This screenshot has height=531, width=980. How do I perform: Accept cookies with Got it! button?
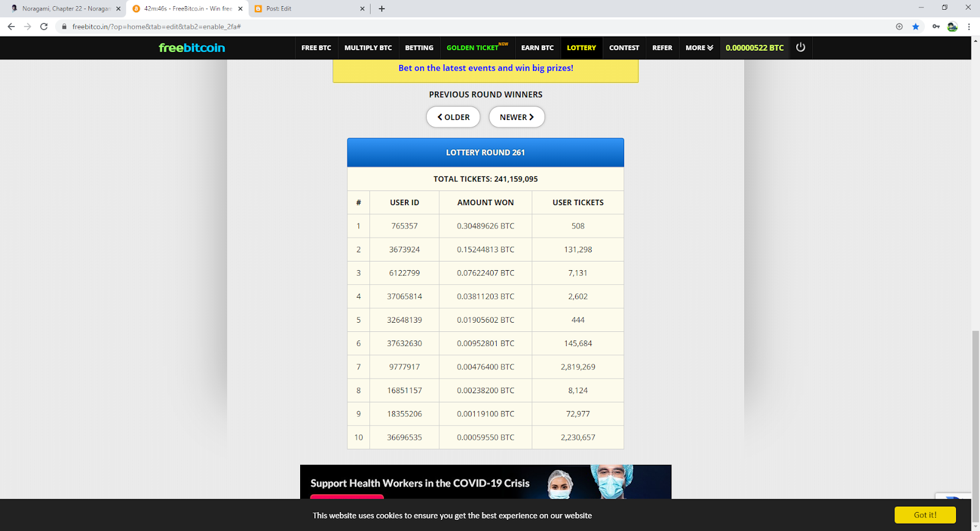(925, 515)
